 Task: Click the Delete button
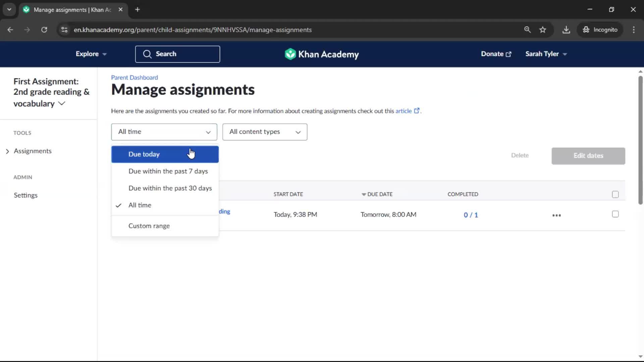coord(520,156)
